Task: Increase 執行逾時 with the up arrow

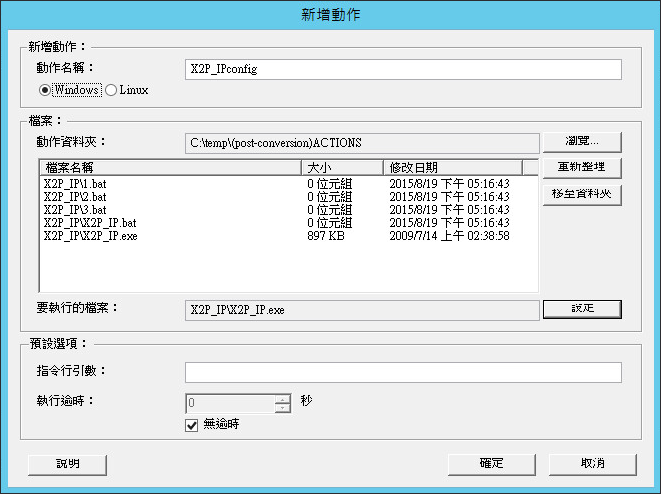Action: click(283, 399)
